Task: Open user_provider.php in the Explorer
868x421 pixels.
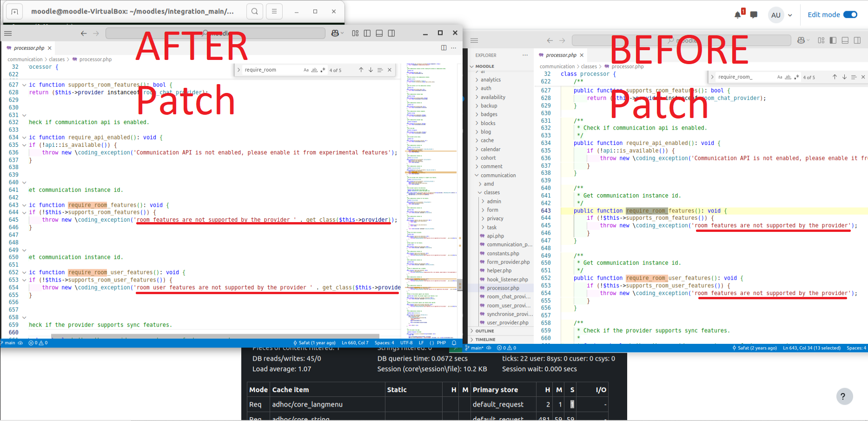Action: pyautogui.click(x=507, y=322)
